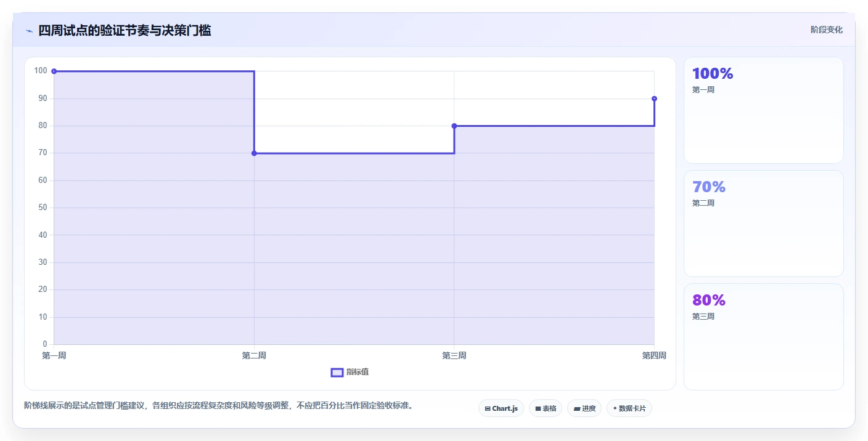Click the 数据卡片 tag chip
The width and height of the screenshot is (868, 441).
629,408
